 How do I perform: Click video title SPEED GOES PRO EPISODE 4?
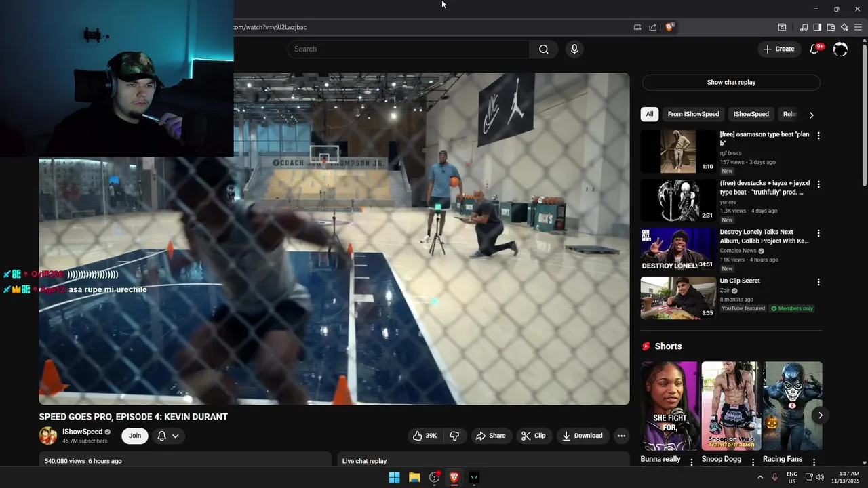coord(134,417)
